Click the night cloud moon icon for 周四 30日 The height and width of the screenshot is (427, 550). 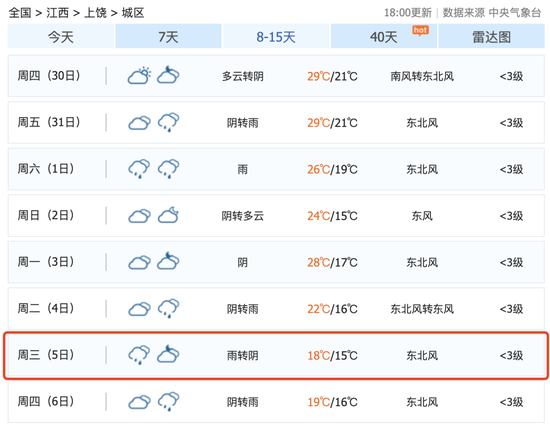168,75
